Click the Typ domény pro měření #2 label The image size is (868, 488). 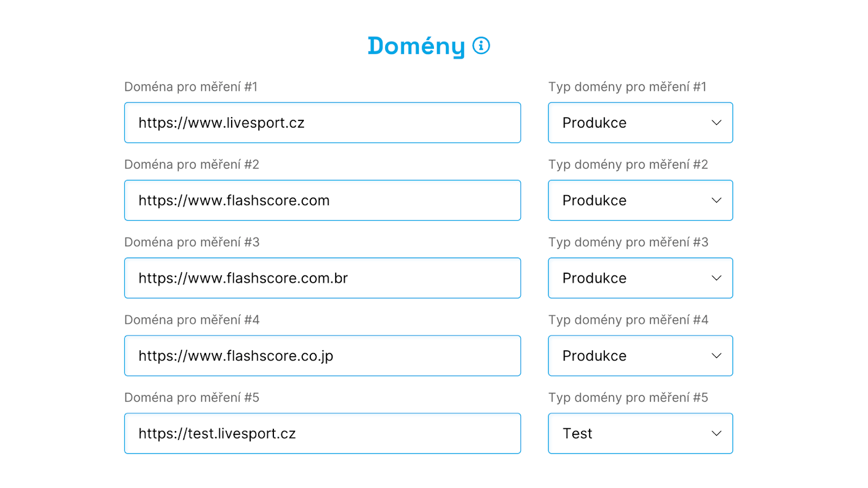(627, 164)
